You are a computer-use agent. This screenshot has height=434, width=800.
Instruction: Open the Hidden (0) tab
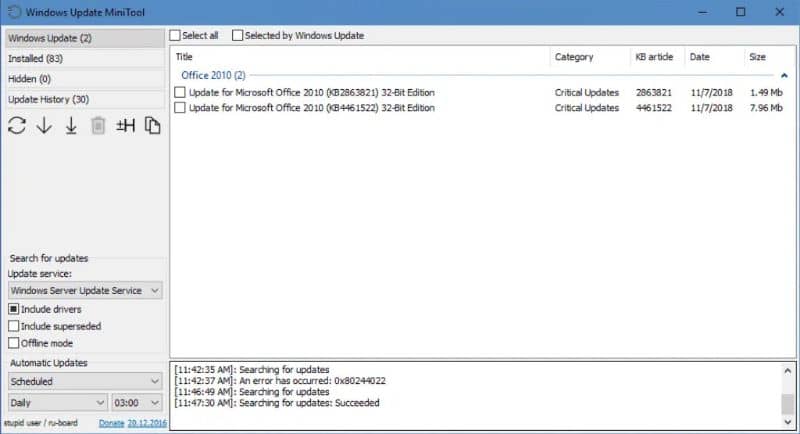tap(85, 79)
